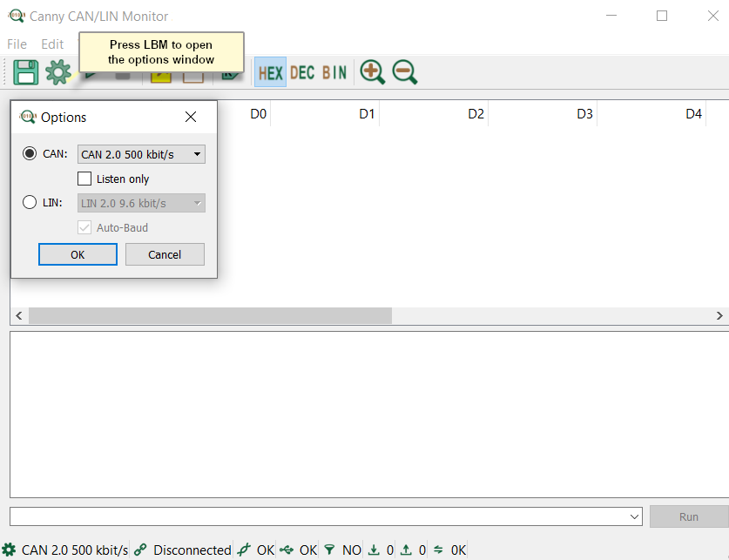Image resolution: width=729 pixels, height=560 pixels.
Task: Open the File menu
Action: coord(17,44)
